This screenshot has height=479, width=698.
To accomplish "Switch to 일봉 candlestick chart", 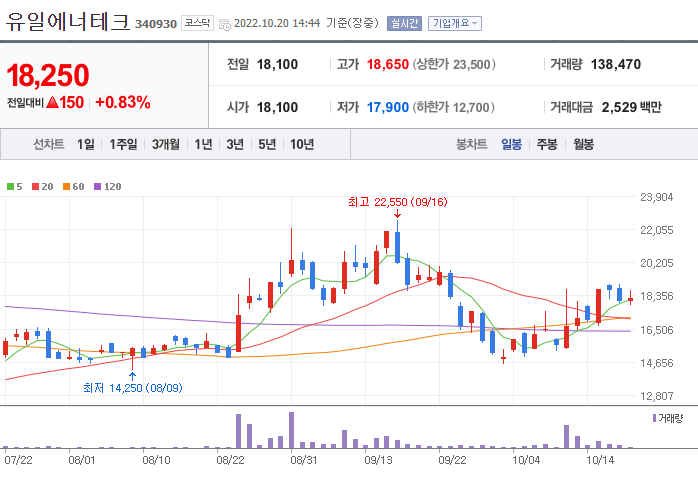I will (511, 144).
